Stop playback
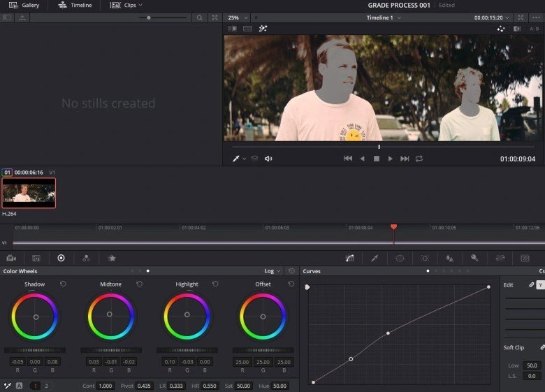 coord(376,159)
